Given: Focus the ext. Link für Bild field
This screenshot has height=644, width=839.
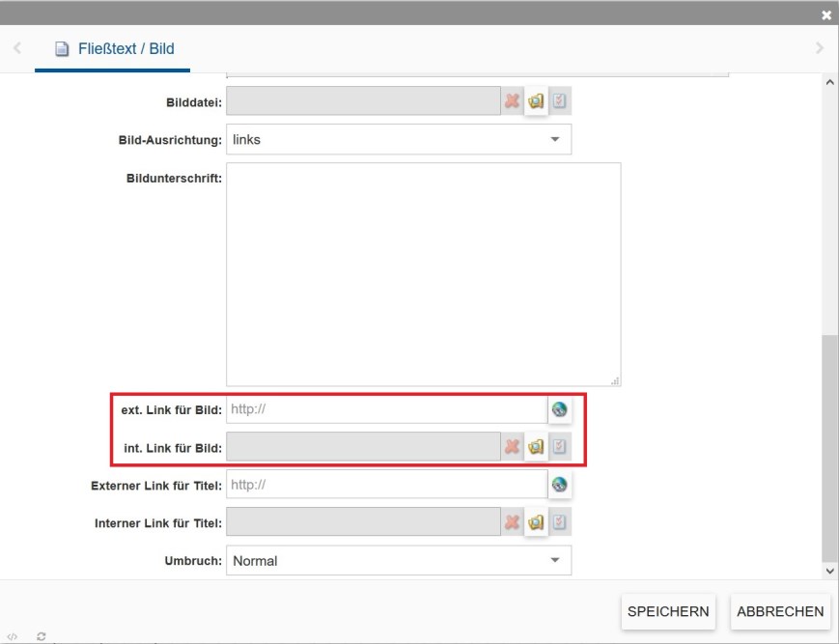Looking at the screenshot, I should [386, 409].
